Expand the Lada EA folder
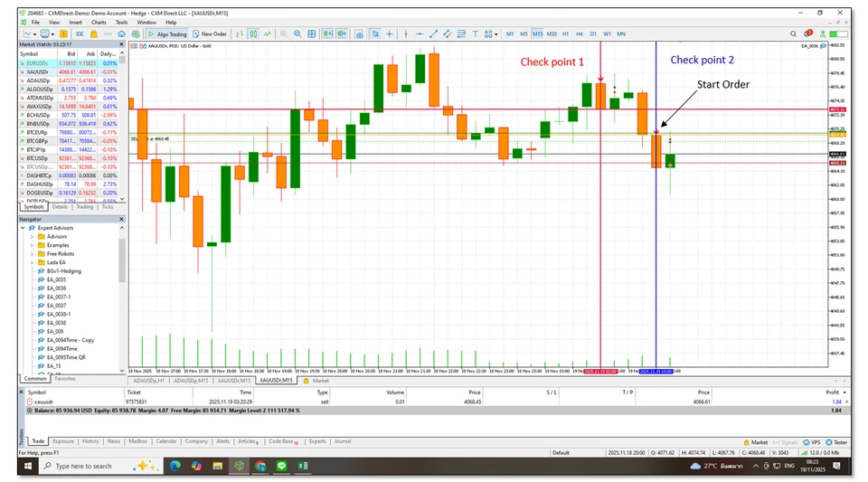Viewport: 868px width, 482px height. (32, 262)
